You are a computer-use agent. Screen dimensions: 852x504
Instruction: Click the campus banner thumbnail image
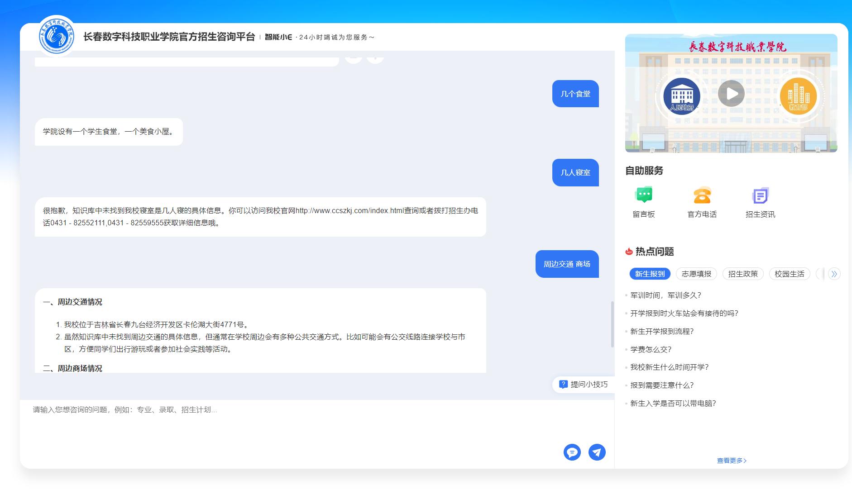(x=731, y=93)
